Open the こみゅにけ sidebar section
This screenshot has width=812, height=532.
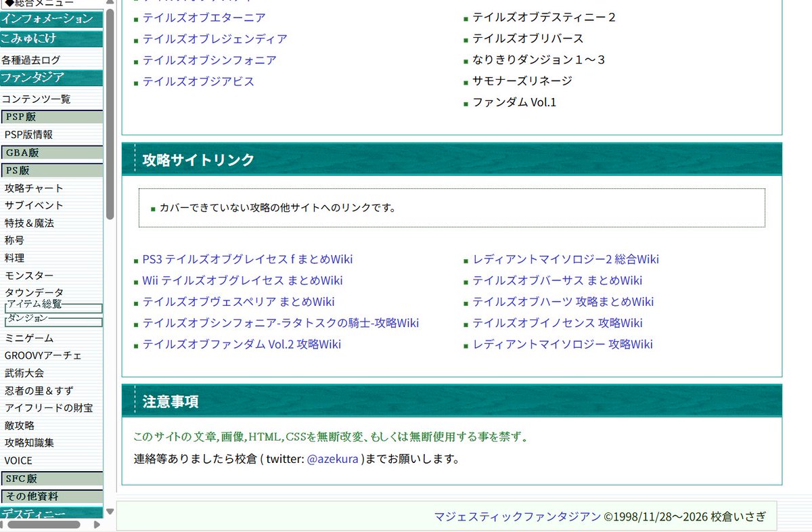(x=51, y=39)
